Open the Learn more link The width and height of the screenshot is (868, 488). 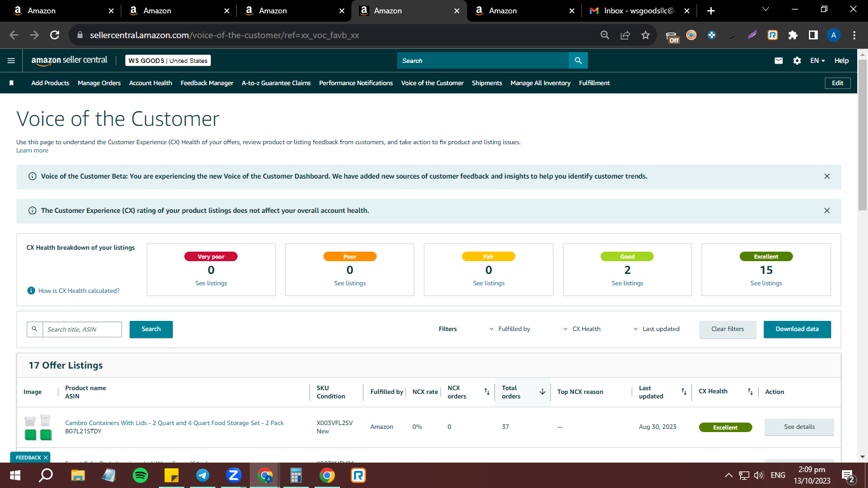tap(32, 151)
